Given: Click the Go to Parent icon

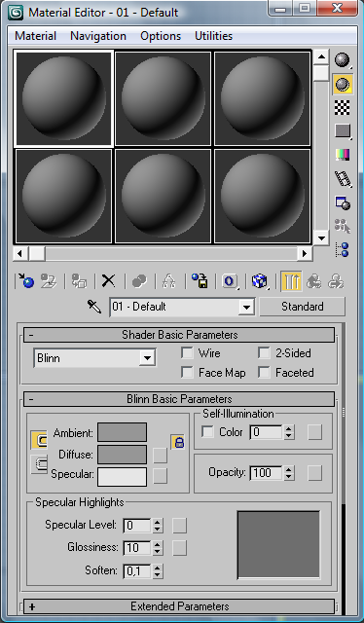Looking at the screenshot, I should pyautogui.click(x=314, y=281).
